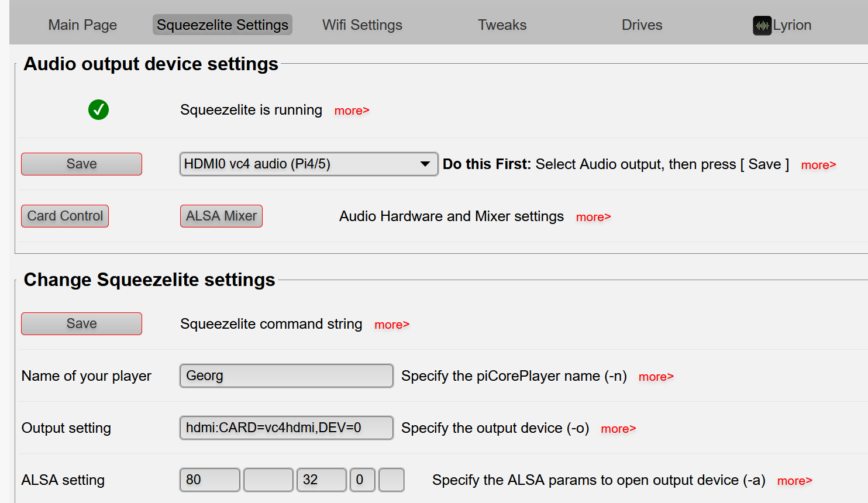Screen dimensions: 868x503
Task: Click the Audio output device settings heading
Action: coord(151,64)
